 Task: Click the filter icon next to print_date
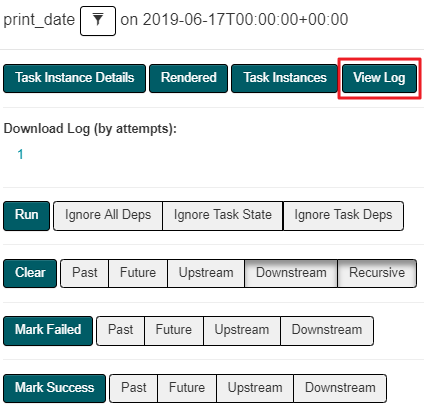coord(98,21)
